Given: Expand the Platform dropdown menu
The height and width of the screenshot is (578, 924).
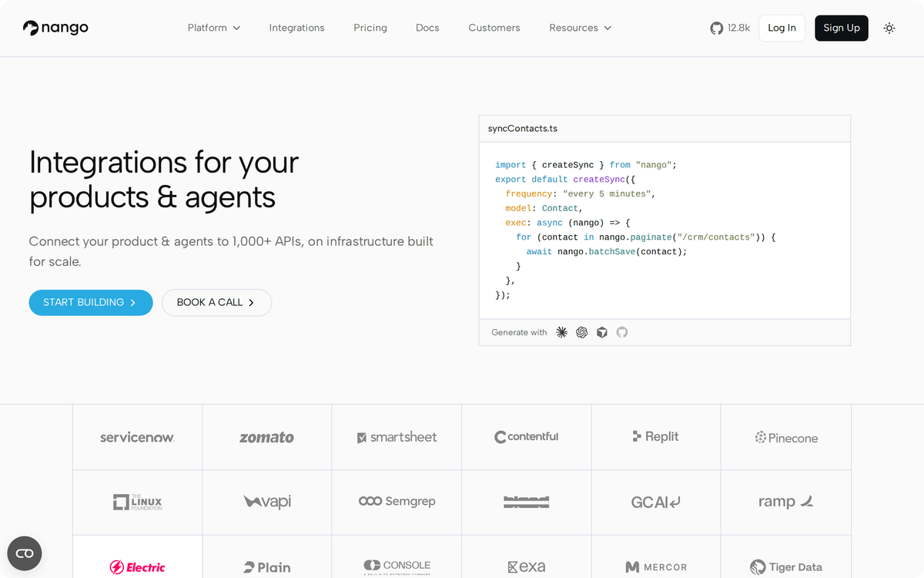Looking at the screenshot, I should pyautogui.click(x=214, y=28).
